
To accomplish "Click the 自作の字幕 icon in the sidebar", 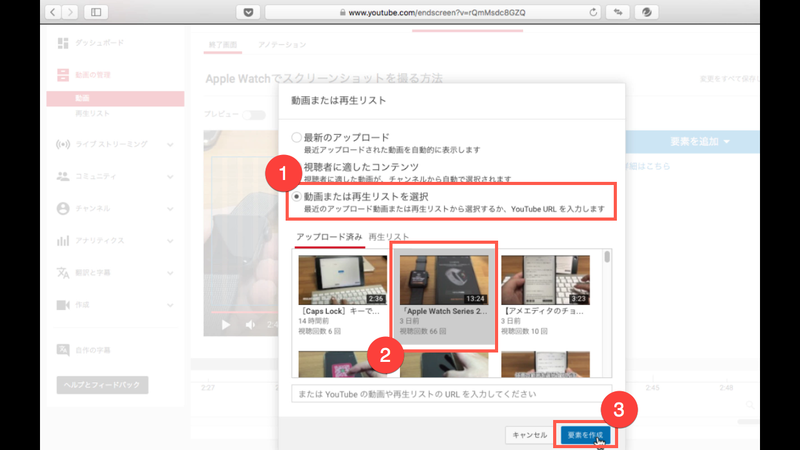I will (x=63, y=350).
